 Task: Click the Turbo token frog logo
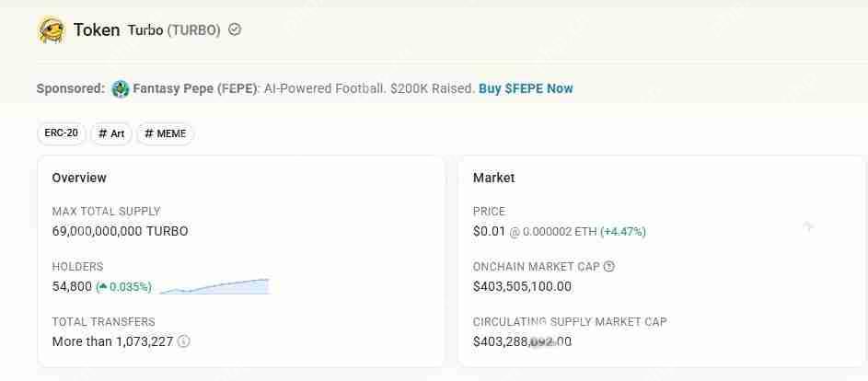[51, 30]
